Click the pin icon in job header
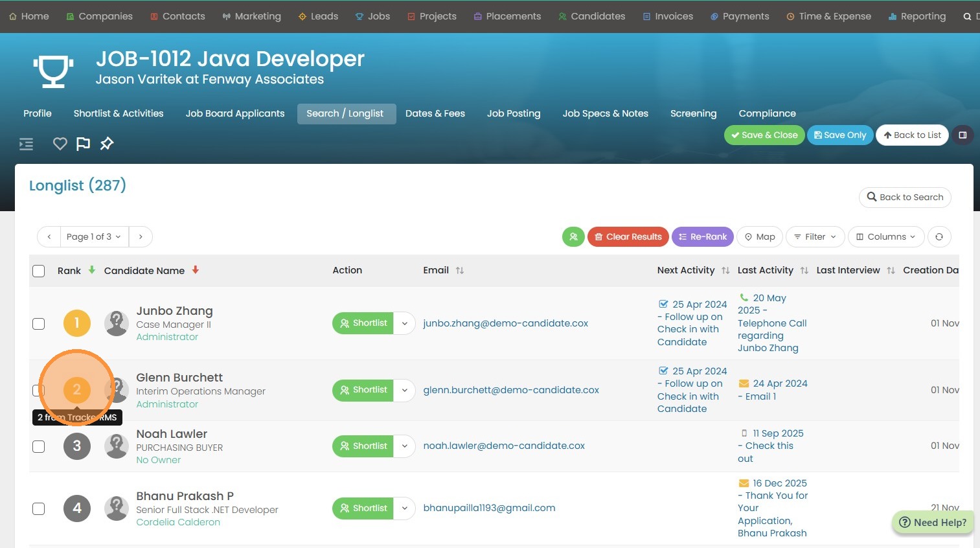The image size is (980, 548). 107,144
